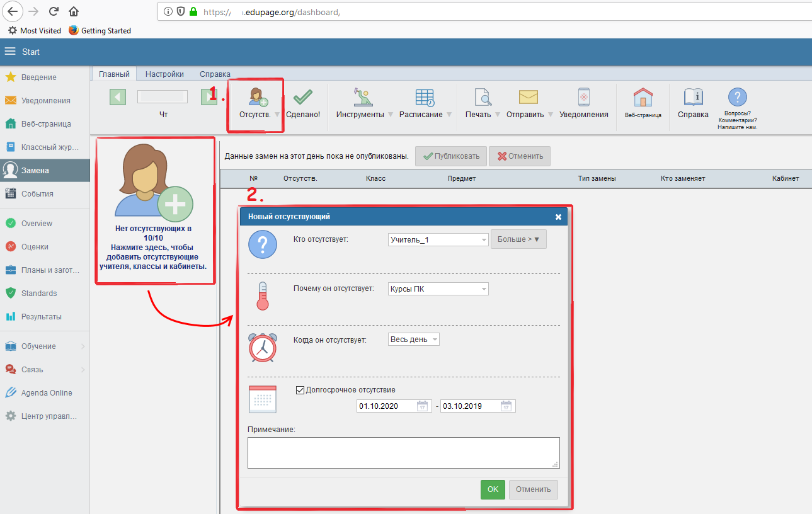Image resolution: width=812 pixels, height=514 pixels.
Task: Open Оценки in sidebar
Action: click(45, 247)
